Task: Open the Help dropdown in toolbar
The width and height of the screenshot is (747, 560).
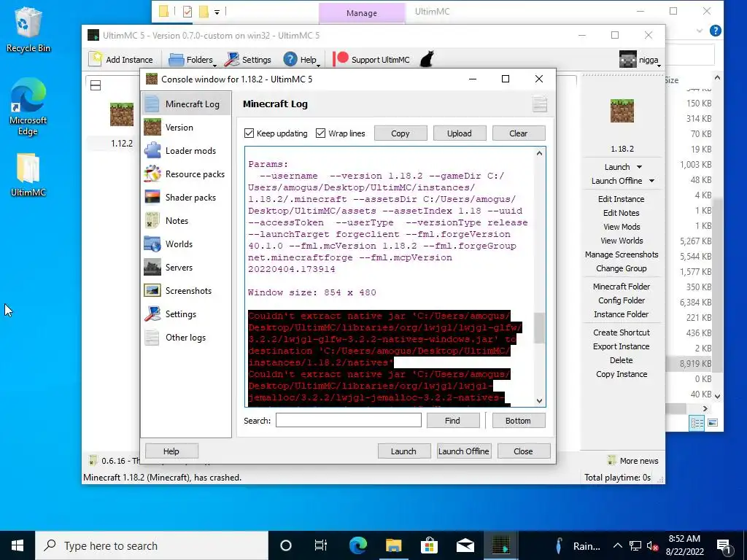Action: tap(301, 60)
